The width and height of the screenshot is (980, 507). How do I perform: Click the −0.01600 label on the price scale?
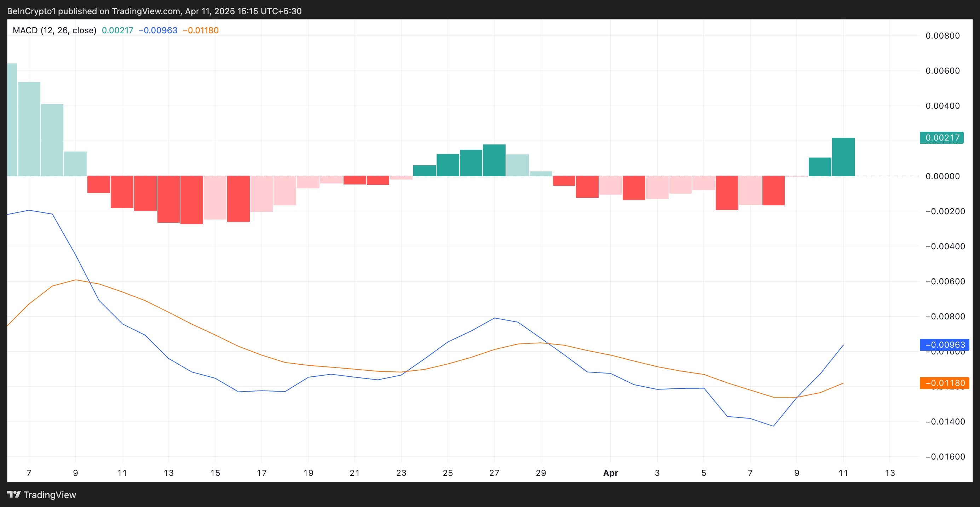[945, 456]
